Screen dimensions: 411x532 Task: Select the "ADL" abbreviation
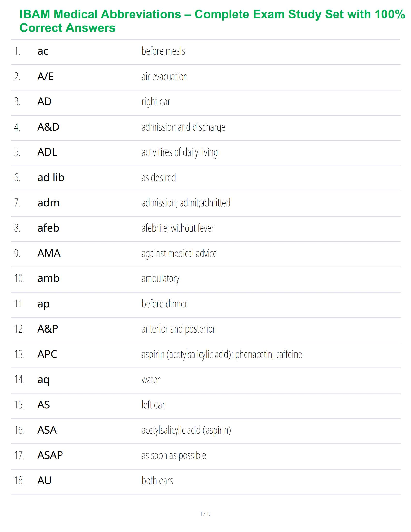(47, 152)
